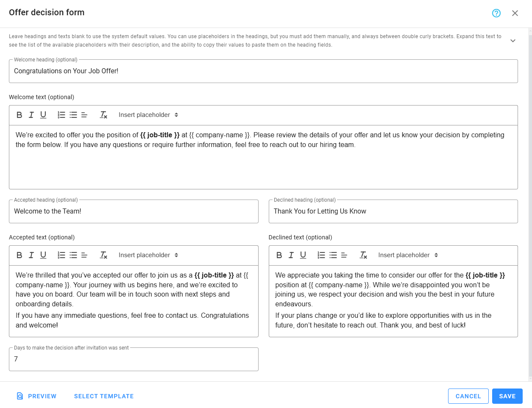The image size is (532, 408).
Task: Set text alignment in the Welcome editor
Action: click(84, 114)
